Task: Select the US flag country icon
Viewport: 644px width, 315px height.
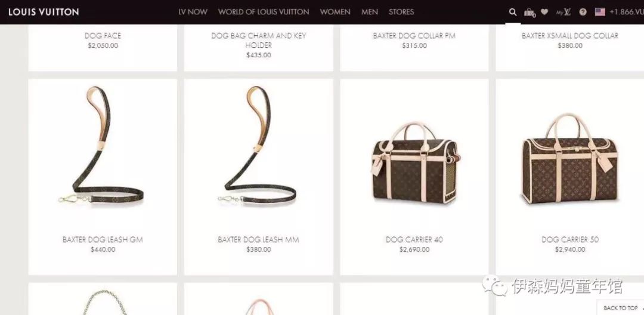Action: [x=600, y=12]
